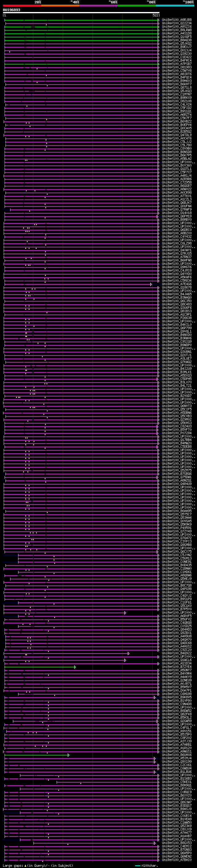
Task: Click the green alignment bar for UniRef100_A9RJR8
Action: (x=81, y=20)
